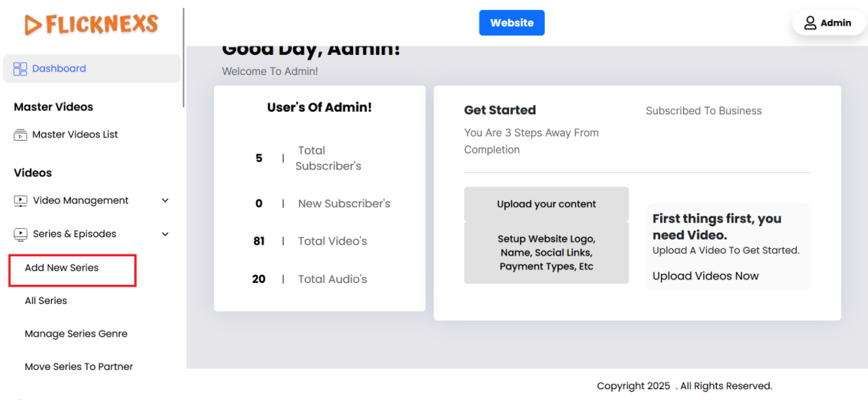This screenshot has height=400, width=868.
Task: Click the Master Videos List icon
Action: [20, 135]
